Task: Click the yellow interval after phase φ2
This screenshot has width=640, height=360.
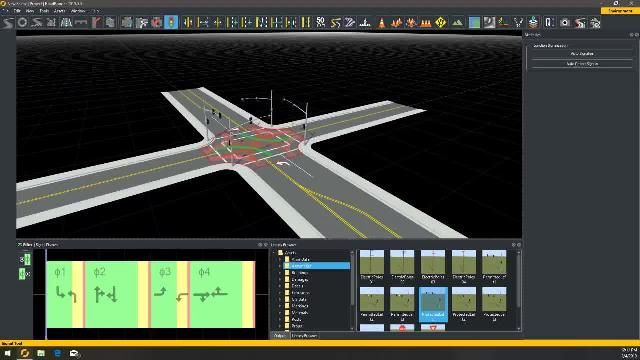Action: coord(143,294)
